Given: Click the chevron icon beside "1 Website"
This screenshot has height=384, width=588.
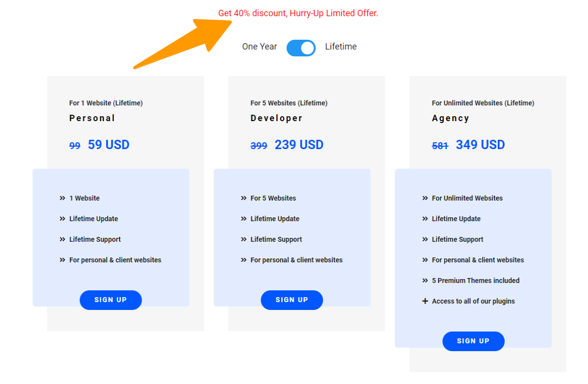Looking at the screenshot, I should click(62, 198).
